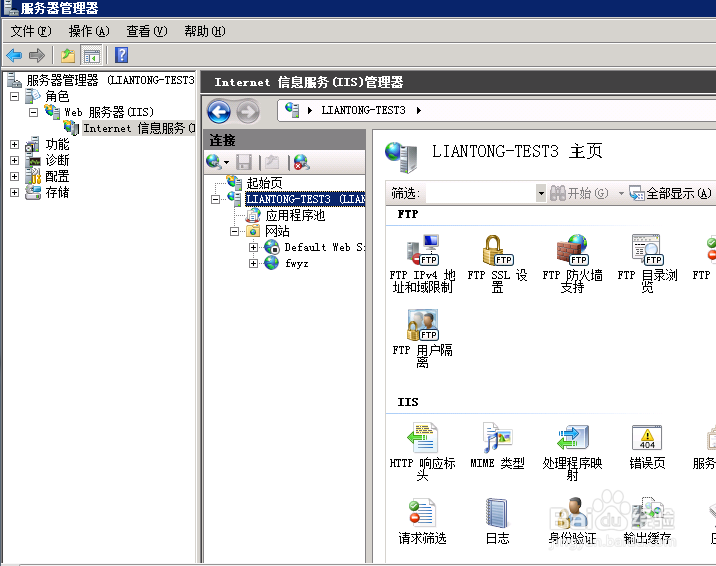
Task: Select the 角色 tree item
Action: pos(57,96)
